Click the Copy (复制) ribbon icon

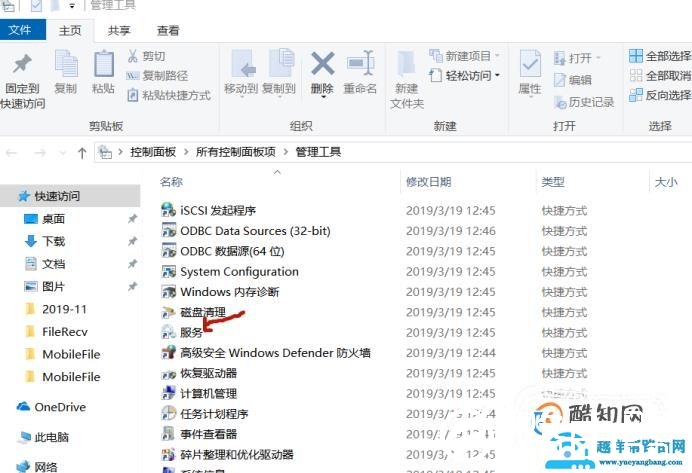pyautogui.click(x=66, y=64)
